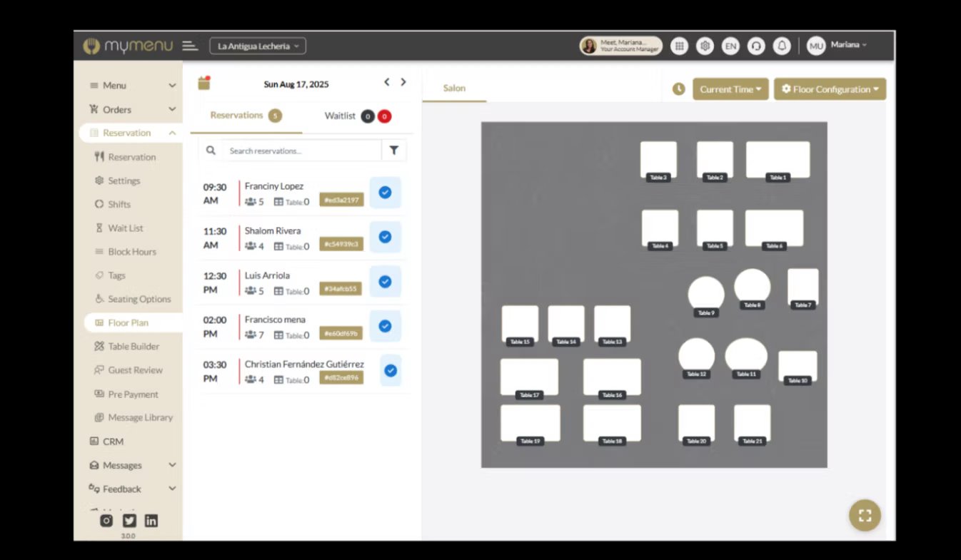Viewport: 961px width, 560px height.
Task: Open the headset support icon
Action: pos(756,46)
